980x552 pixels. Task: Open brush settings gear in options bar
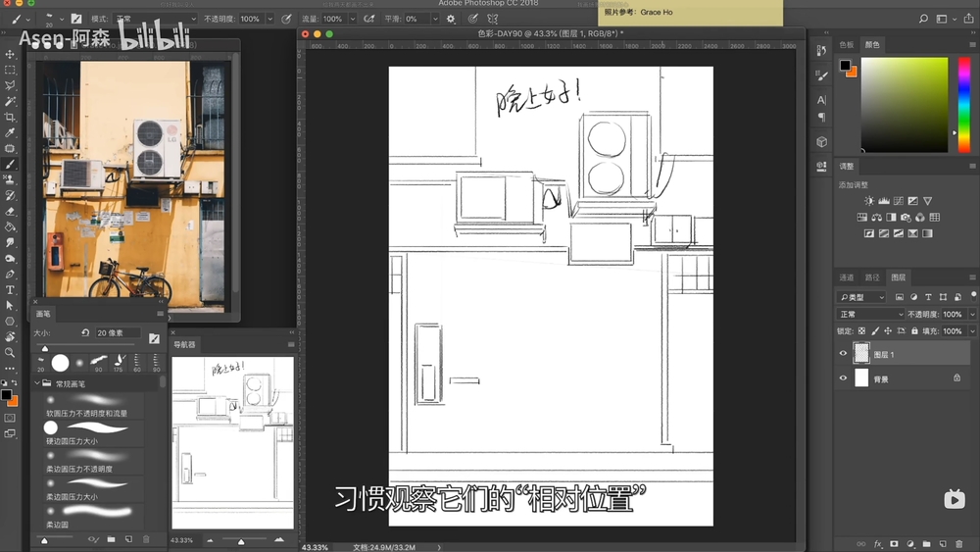coord(451,19)
